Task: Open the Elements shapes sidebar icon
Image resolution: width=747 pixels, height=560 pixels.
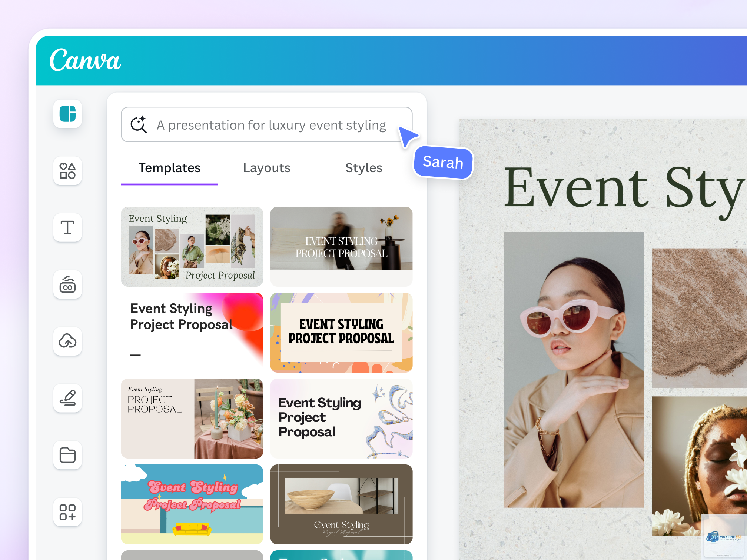Action: coord(67,171)
